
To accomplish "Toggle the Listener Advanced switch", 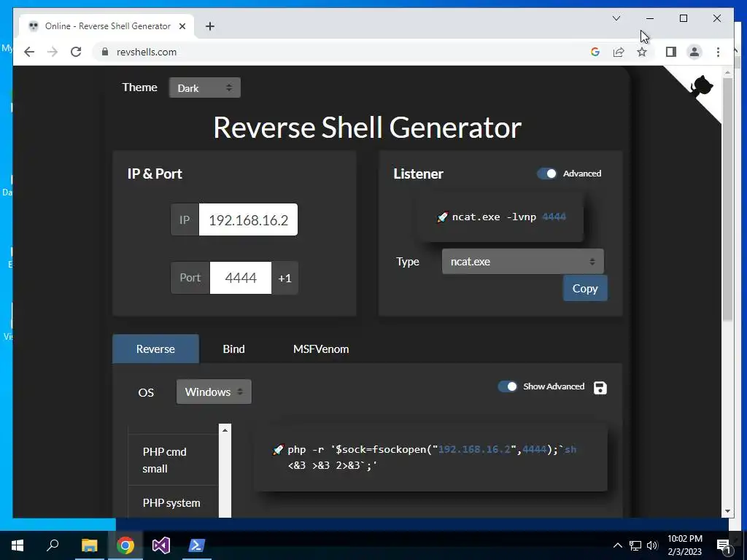I will point(547,174).
